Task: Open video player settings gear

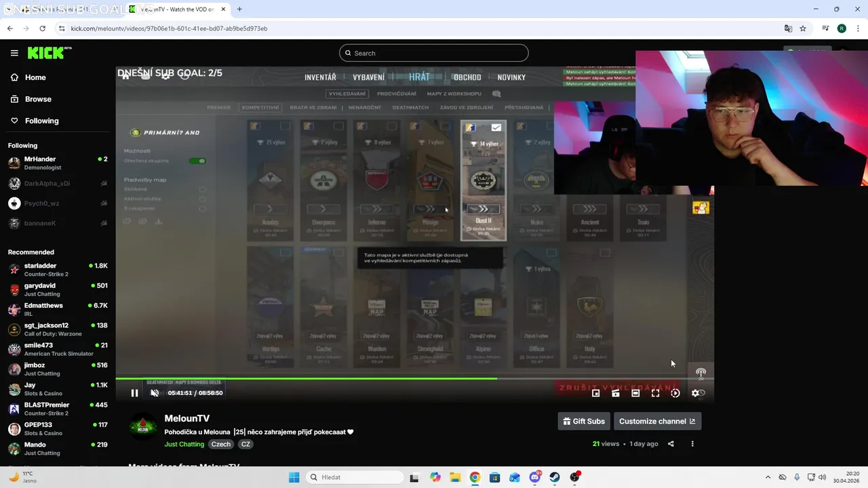Action: click(x=695, y=393)
